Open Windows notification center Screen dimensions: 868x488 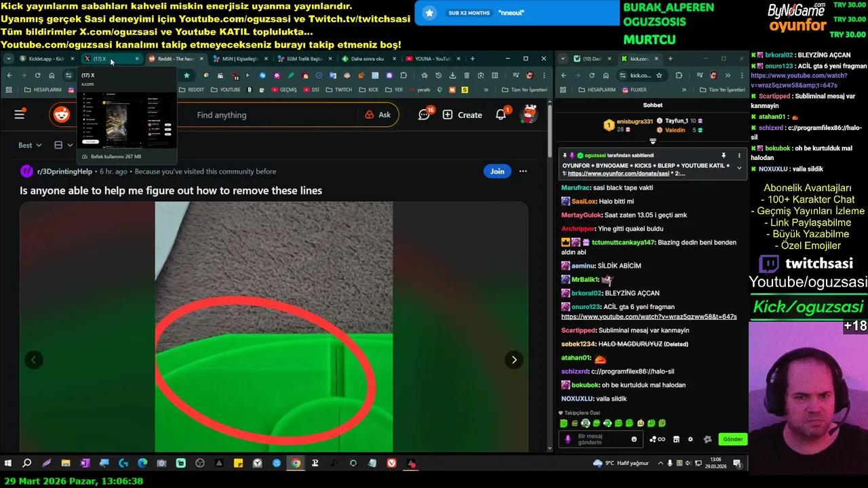(737, 464)
